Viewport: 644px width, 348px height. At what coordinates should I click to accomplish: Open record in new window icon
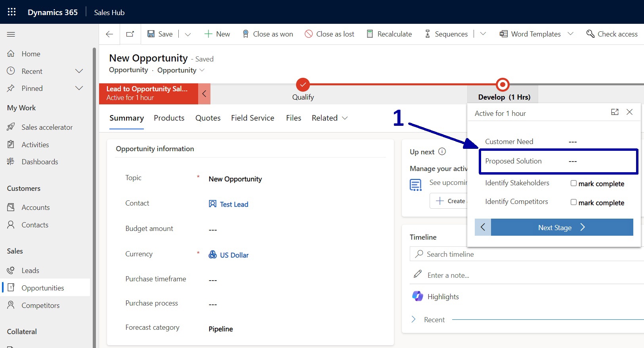(x=130, y=34)
